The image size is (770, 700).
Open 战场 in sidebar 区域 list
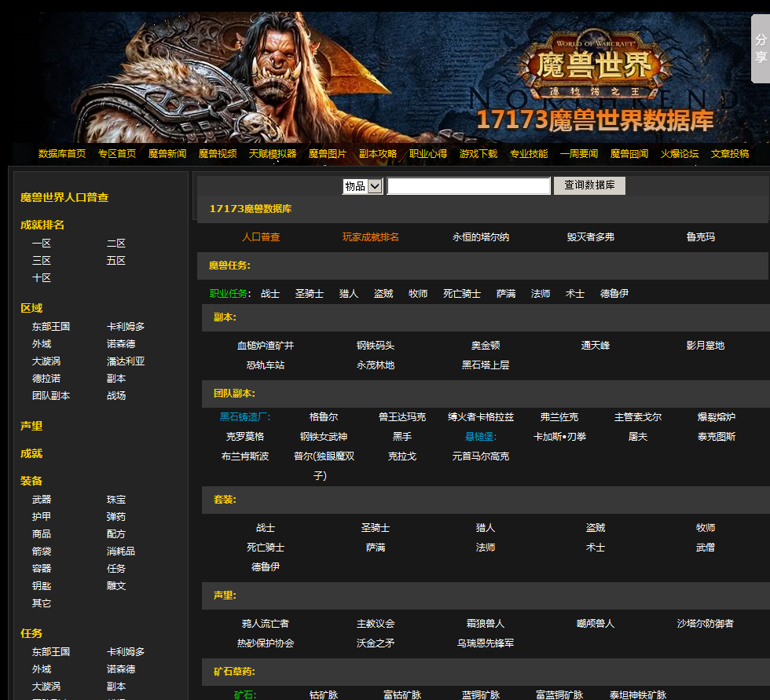click(x=116, y=396)
